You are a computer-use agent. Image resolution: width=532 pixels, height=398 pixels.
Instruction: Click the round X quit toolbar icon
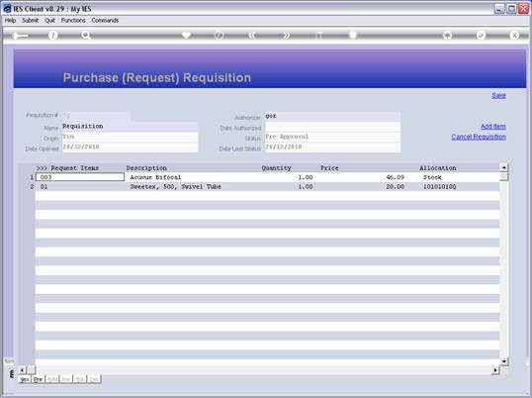coord(514,35)
